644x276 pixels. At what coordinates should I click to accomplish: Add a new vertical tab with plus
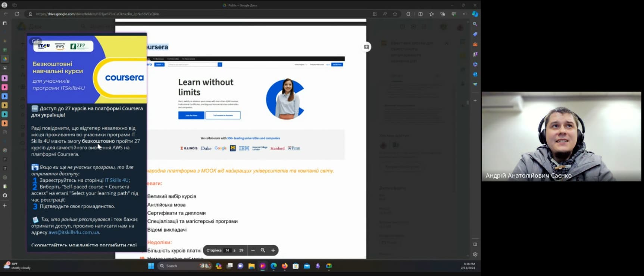[5, 206]
